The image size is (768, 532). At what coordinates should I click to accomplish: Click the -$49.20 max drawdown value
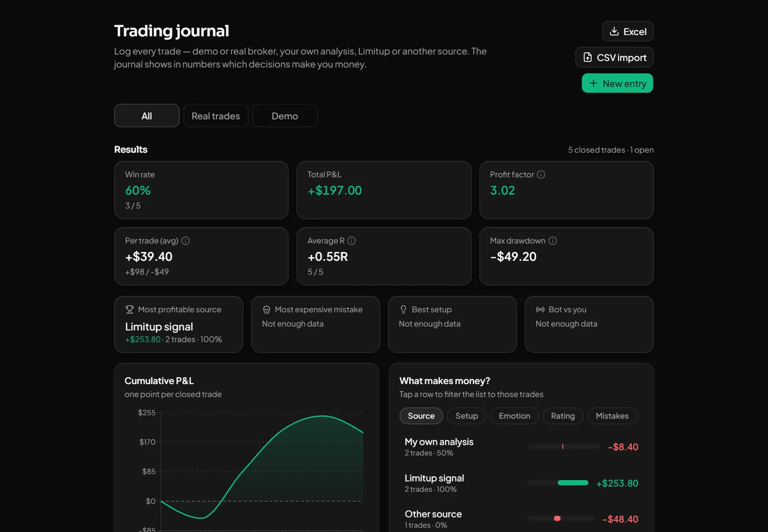[513, 256]
